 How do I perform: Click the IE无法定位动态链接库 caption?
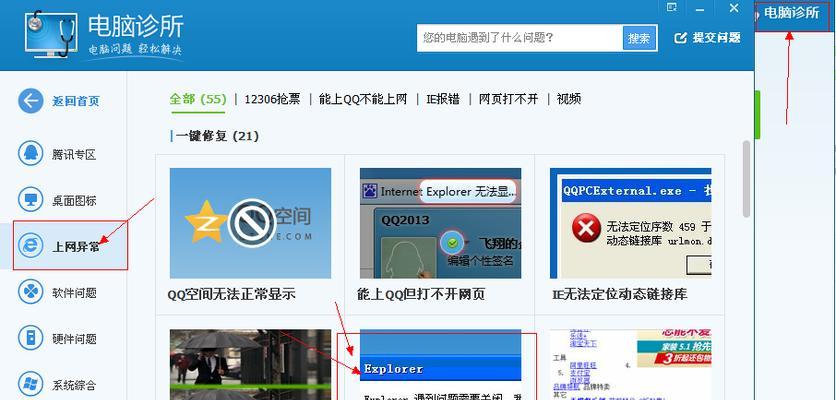coord(620,294)
